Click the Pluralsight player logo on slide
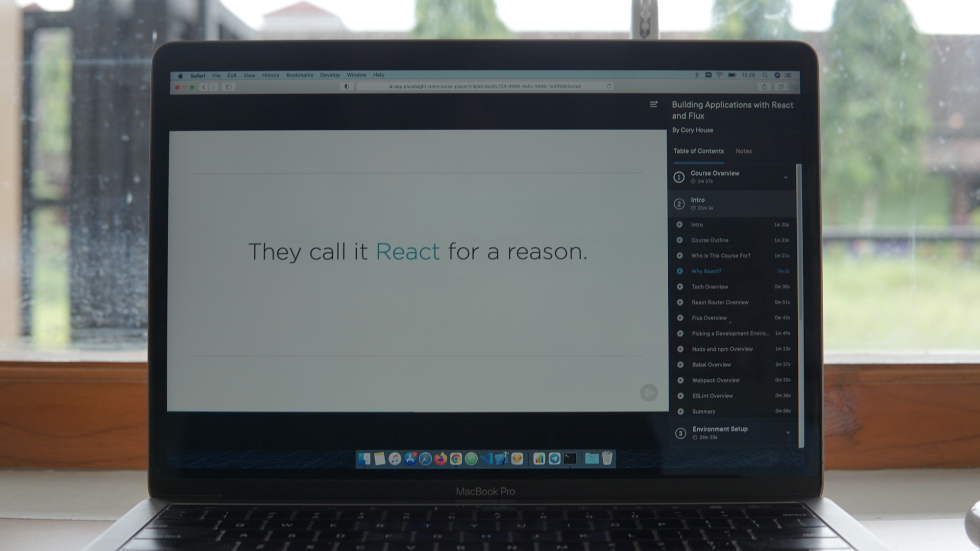This screenshot has width=980, height=551. coord(649,392)
